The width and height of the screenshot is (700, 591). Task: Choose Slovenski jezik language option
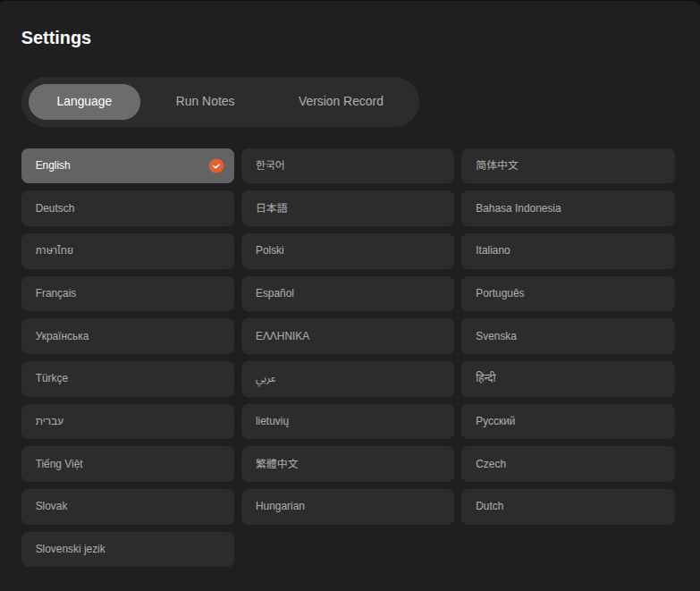coord(128,549)
